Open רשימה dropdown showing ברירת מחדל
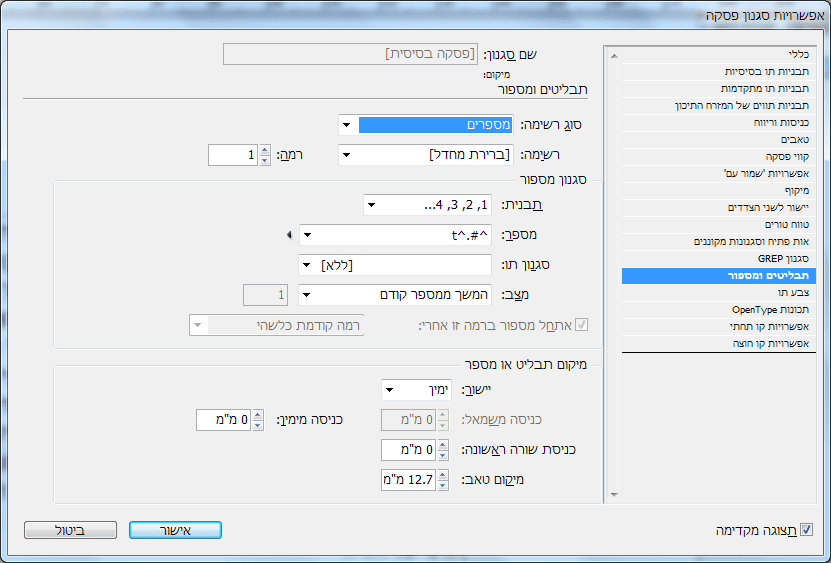 (426, 155)
